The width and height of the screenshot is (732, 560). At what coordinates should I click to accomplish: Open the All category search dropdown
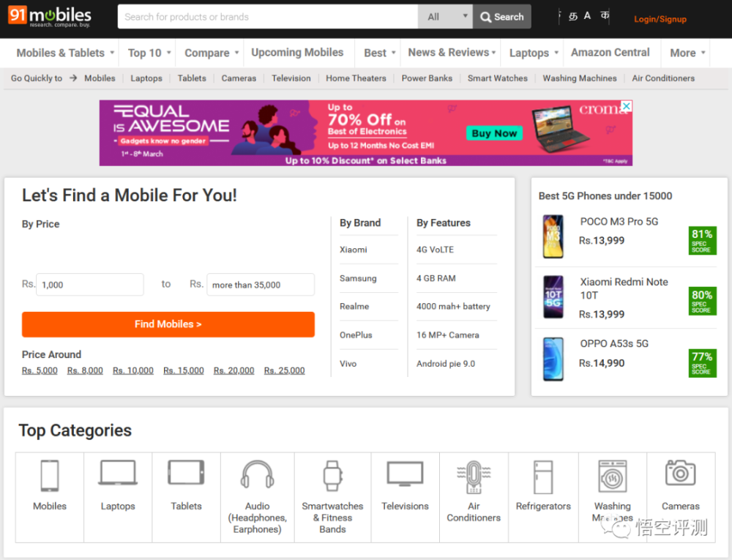point(445,17)
